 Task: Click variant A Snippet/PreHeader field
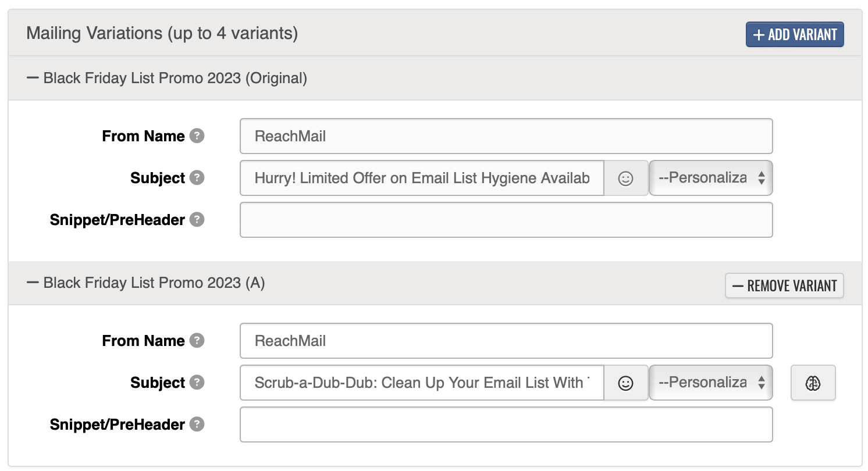pos(506,424)
